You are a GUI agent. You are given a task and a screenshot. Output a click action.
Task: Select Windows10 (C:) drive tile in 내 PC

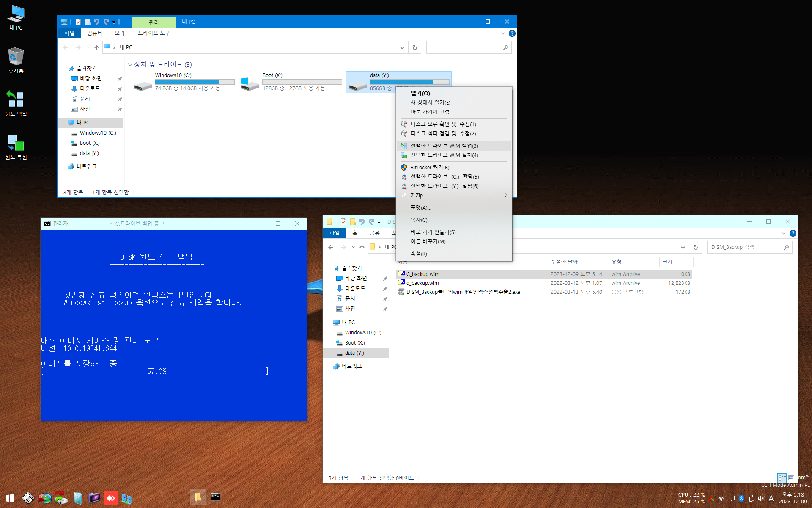(x=184, y=82)
